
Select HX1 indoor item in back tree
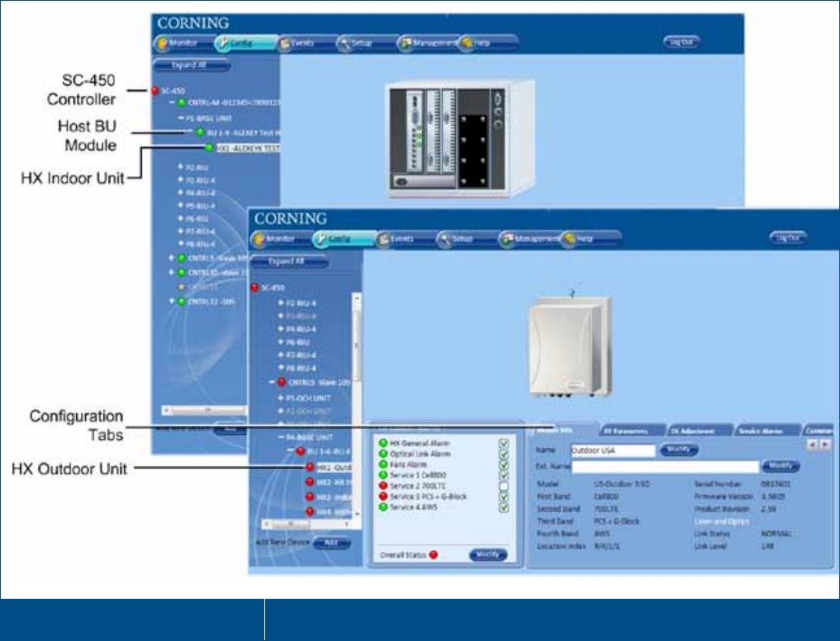pos(248,148)
